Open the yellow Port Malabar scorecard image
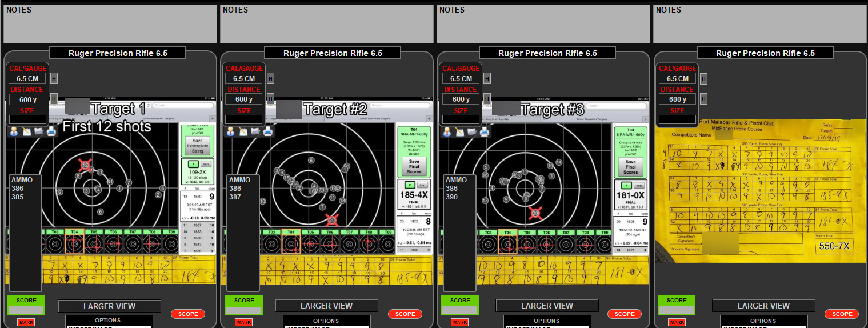Image resolution: width=868 pixels, height=328 pixels. [760, 190]
